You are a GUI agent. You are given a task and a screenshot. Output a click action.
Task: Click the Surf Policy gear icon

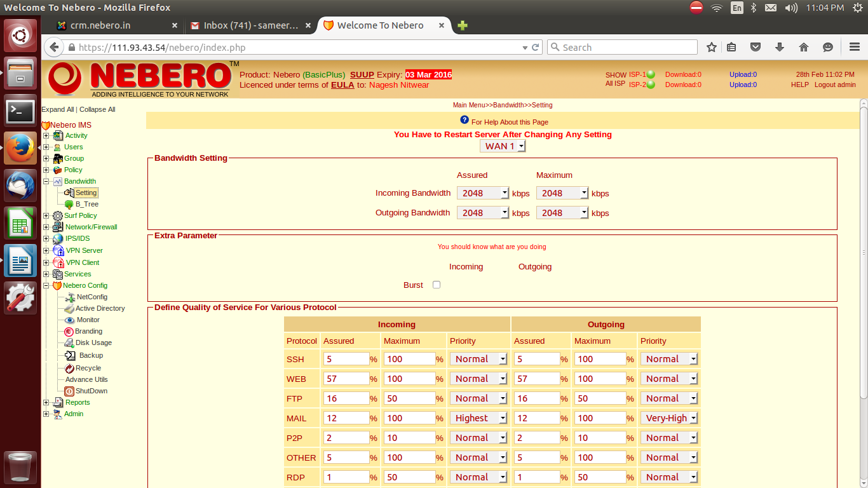58,215
